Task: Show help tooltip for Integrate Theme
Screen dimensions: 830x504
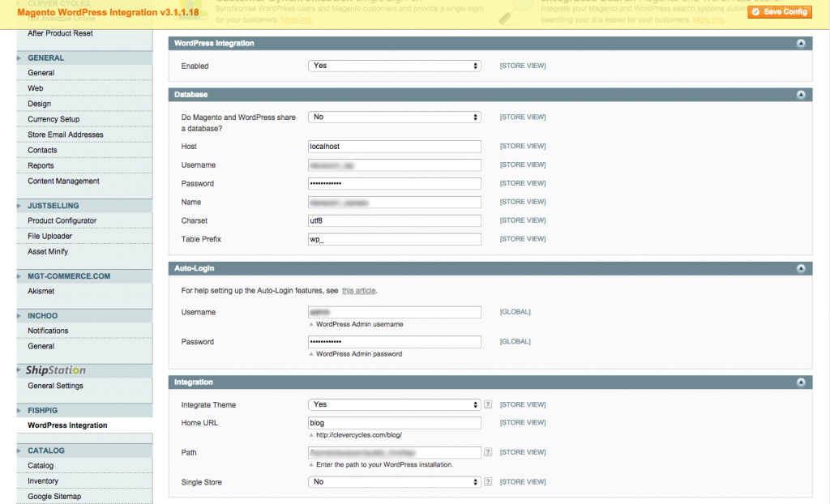Action: (x=488, y=404)
